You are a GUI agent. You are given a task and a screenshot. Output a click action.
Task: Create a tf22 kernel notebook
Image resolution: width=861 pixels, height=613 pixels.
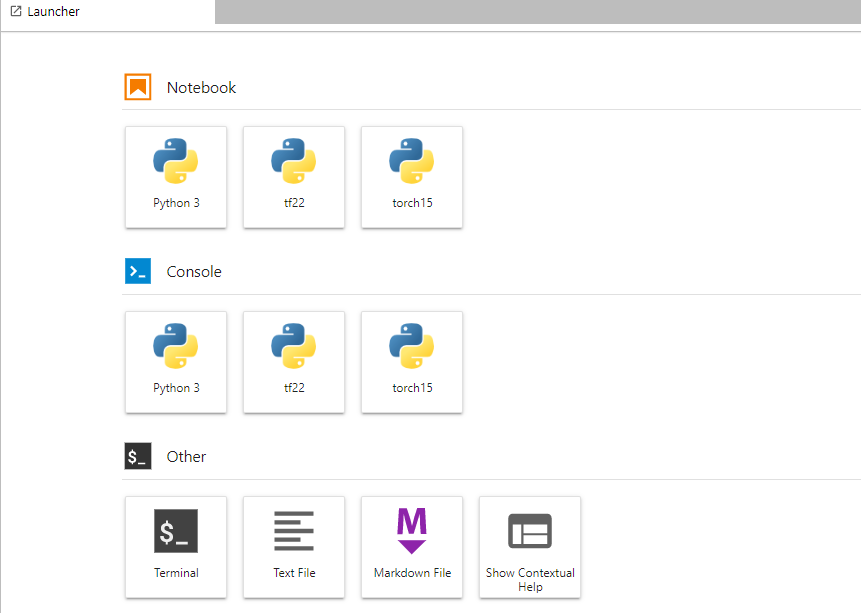point(294,177)
